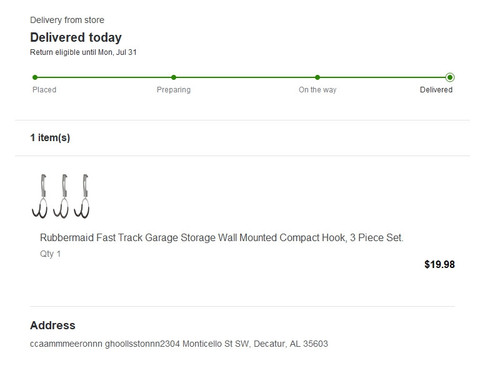Click the Qty 1 label
Image resolution: width=500 pixels, height=391 pixels.
(x=50, y=254)
